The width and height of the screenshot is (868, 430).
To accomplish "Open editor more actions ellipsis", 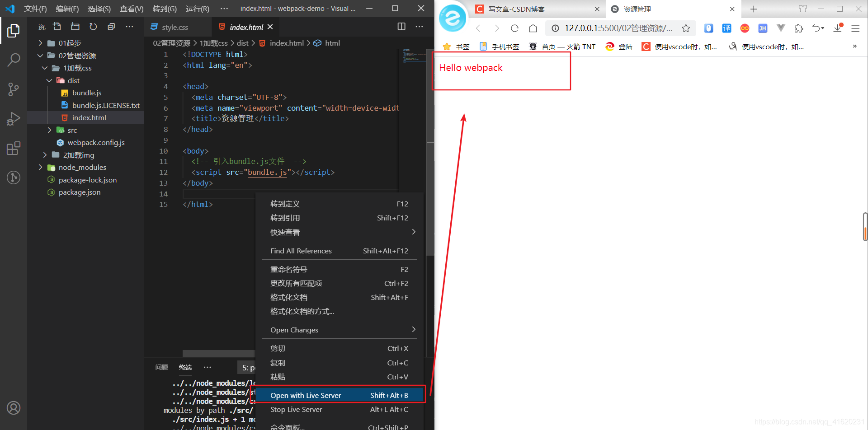I will pos(420,27).
